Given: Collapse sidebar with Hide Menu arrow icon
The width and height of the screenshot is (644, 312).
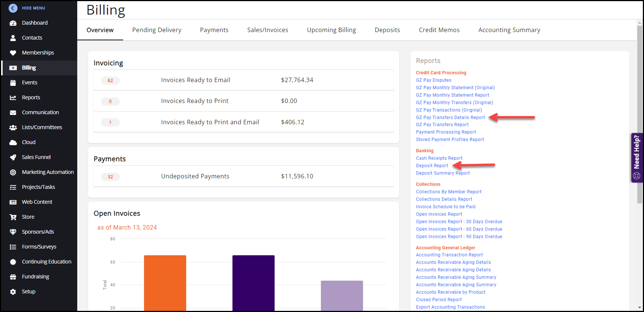Looking at the screenshot, I should click(x=13, y=8).
